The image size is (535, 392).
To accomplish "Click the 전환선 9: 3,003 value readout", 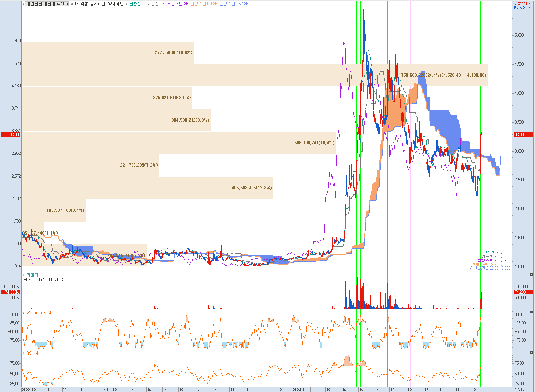I will [x=497, y=252].
